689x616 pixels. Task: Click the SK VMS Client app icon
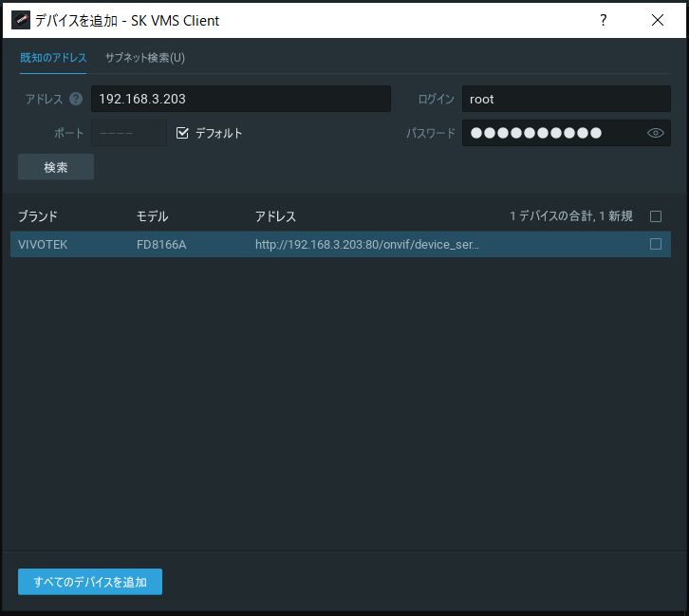pos(21,20)
